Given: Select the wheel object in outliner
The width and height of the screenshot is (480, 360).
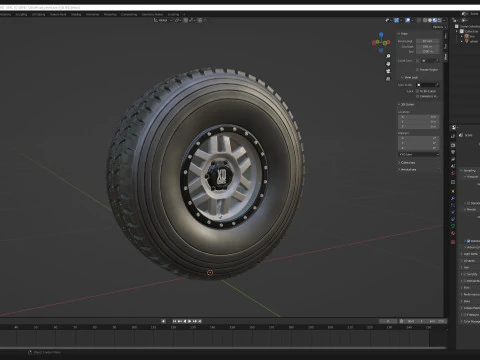Looking at the screenshot, I should [473, 41].
